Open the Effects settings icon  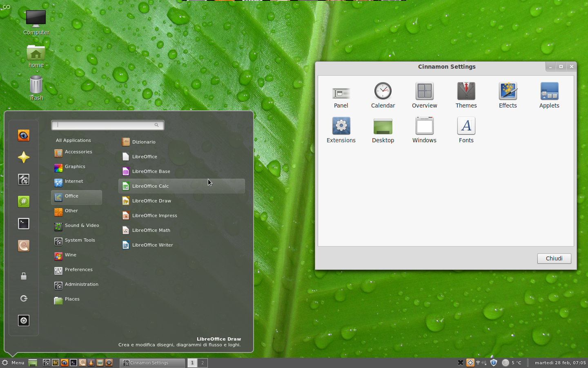pos(508,91)
